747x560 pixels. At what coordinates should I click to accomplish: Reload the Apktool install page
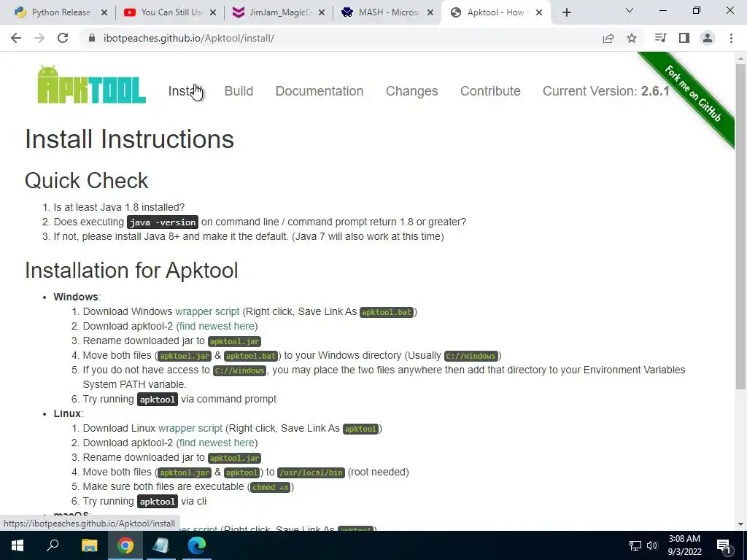(x=63, y=38)
